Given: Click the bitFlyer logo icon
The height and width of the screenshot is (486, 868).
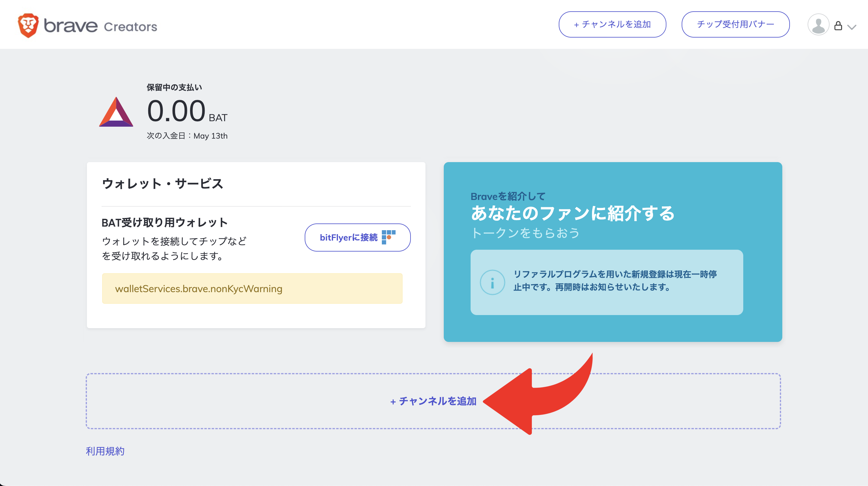Looking at the screenshot, I should point(389,237).
